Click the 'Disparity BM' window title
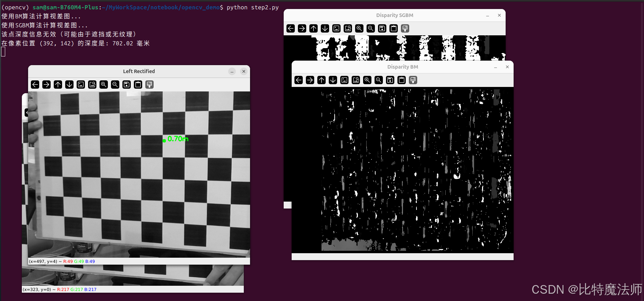This screenshot has width=644, height=301. pos(403,67)
